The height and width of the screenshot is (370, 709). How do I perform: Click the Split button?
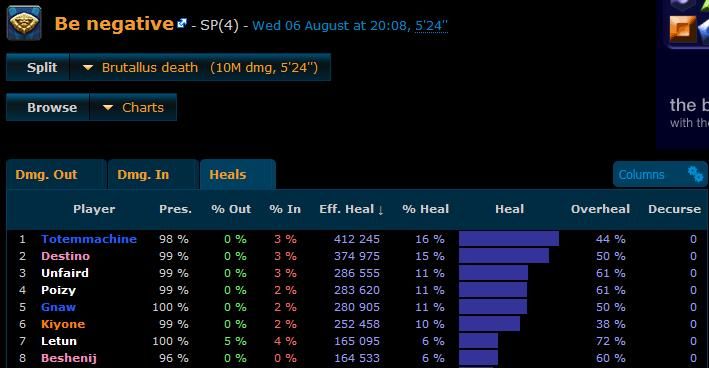[38, 67]
